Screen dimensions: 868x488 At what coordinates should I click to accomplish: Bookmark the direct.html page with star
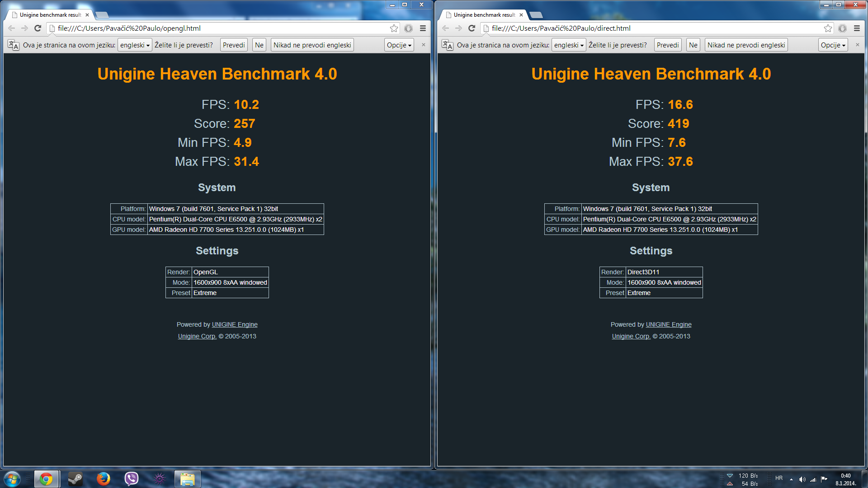point(828,28)
